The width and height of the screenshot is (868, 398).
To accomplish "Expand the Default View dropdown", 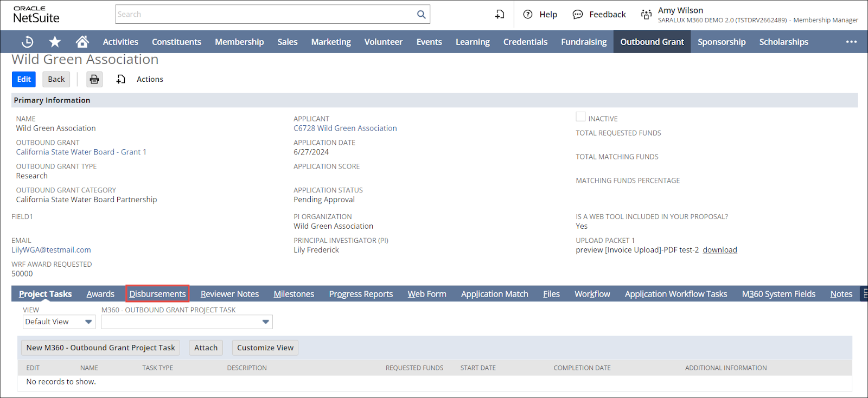I will (x=59, y=322).
